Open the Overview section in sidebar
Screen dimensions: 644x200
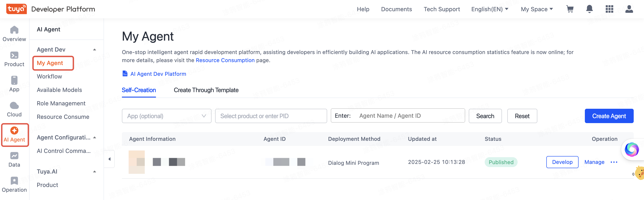(x=14, y=34)
